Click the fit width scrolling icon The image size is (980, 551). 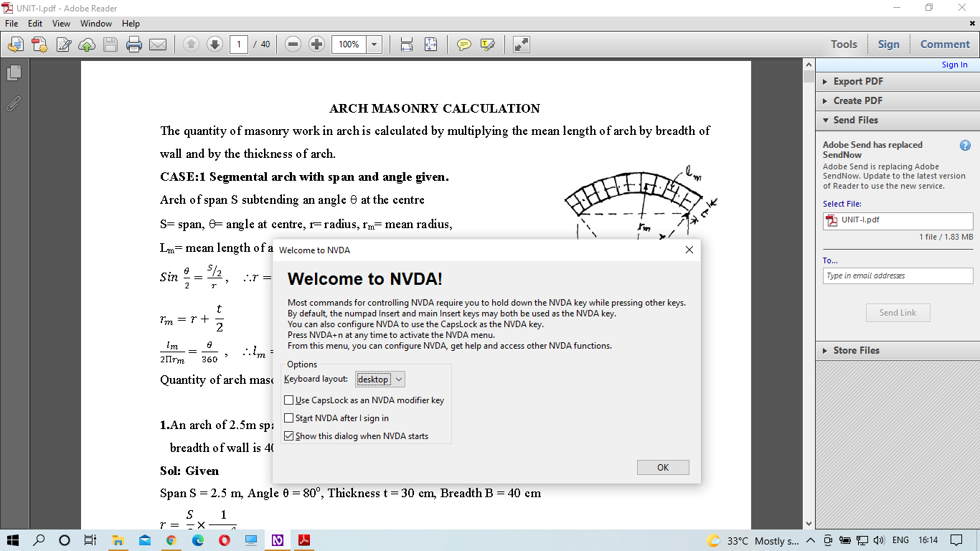(x=407, y=44)
